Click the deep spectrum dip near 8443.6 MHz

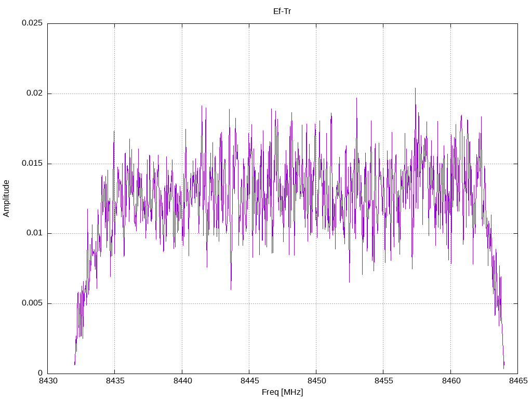click(231, 288)
